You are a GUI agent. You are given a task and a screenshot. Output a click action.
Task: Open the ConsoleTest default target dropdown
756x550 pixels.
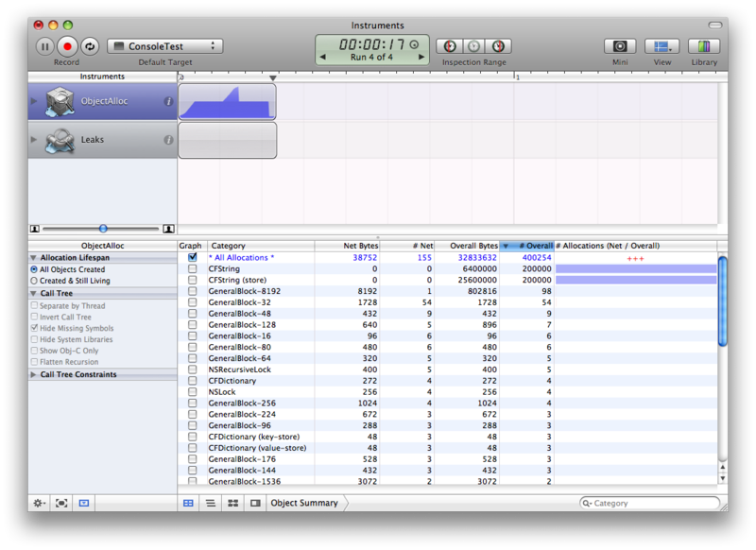[164, 45]
